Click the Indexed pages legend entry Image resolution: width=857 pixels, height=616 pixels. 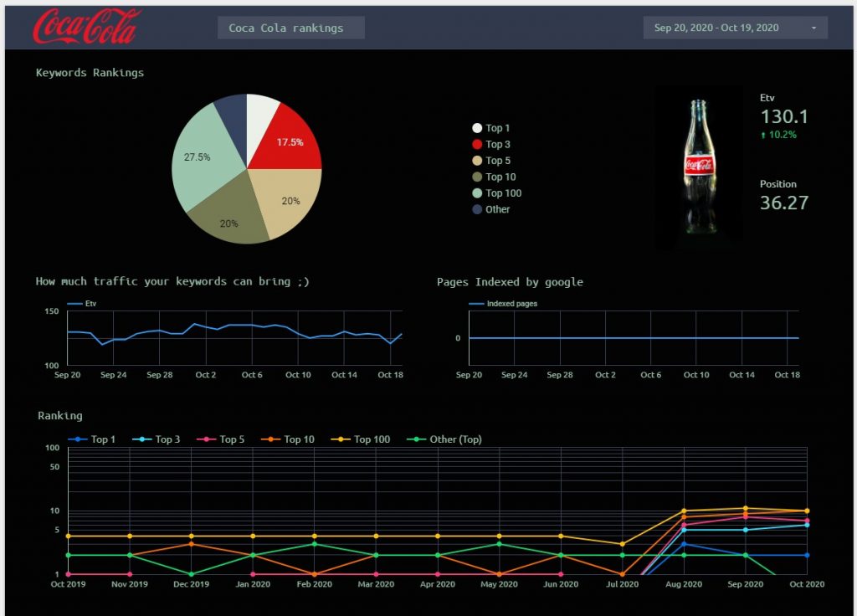[503, 303]
